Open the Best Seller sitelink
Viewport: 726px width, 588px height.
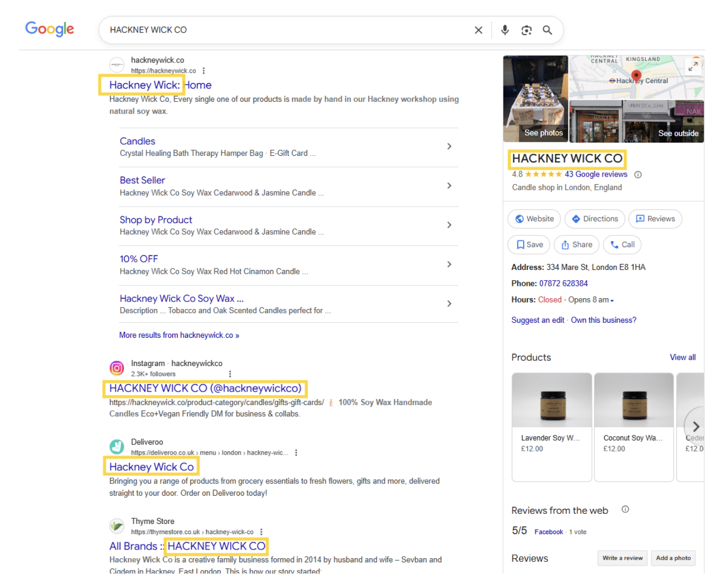coord(142,180)
